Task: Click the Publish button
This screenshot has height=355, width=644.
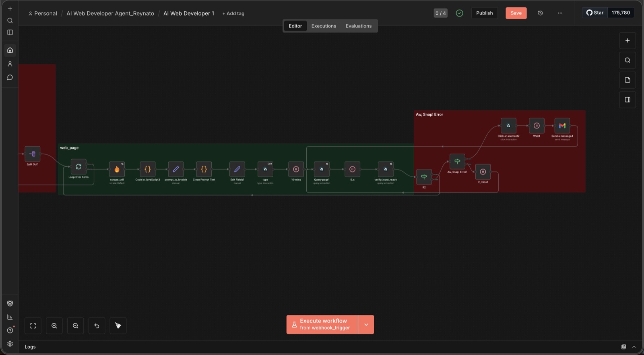Action: pos(485,13)
